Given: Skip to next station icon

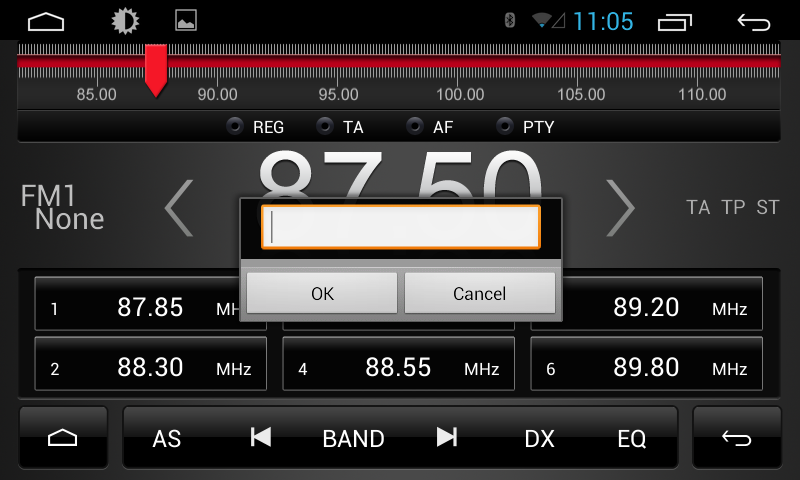Looking at the screenshot, I should pyautogui.click(x=447, y=438).
